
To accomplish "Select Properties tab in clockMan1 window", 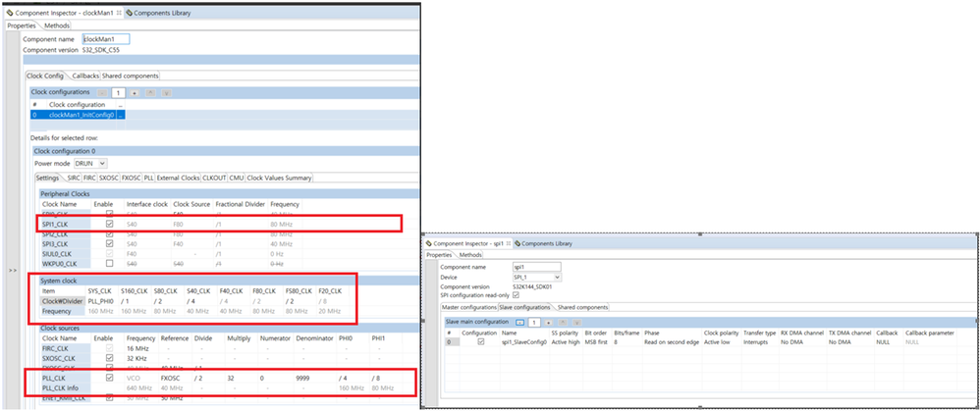I will pos(22,26).
